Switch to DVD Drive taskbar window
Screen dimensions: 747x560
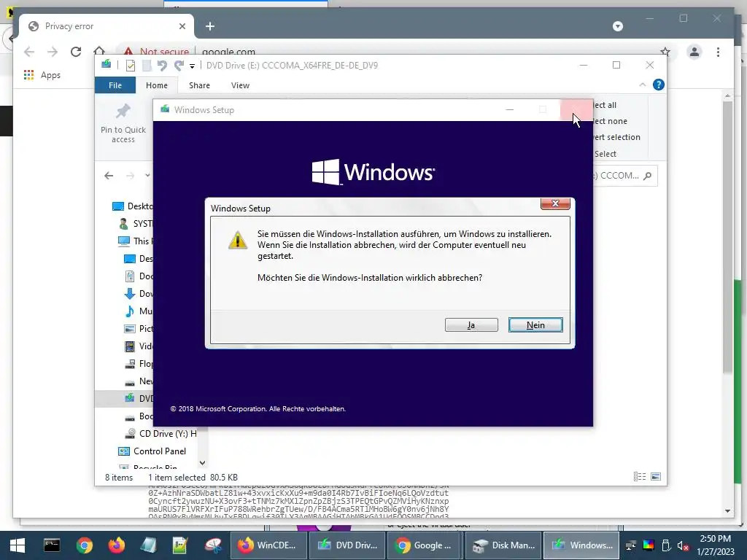click(347, 545)
